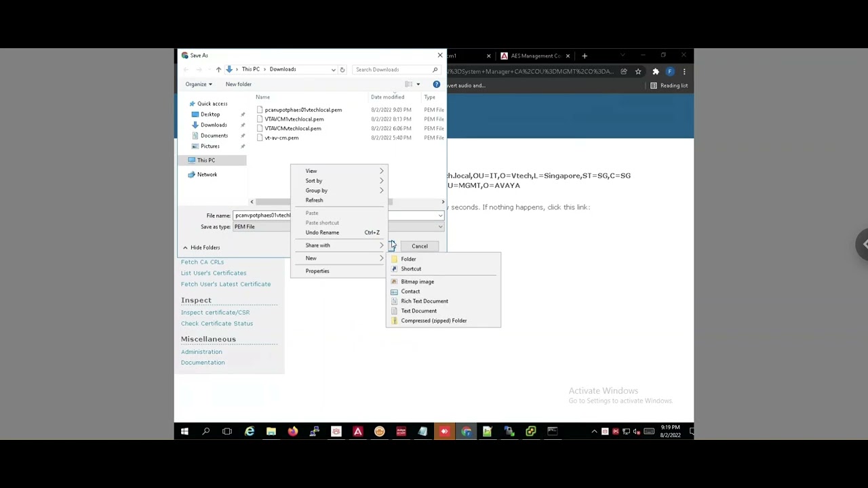The image size is (868, 488).
Task: Open Chrome profile avatar icon
Action: click(x=670, y=71)
